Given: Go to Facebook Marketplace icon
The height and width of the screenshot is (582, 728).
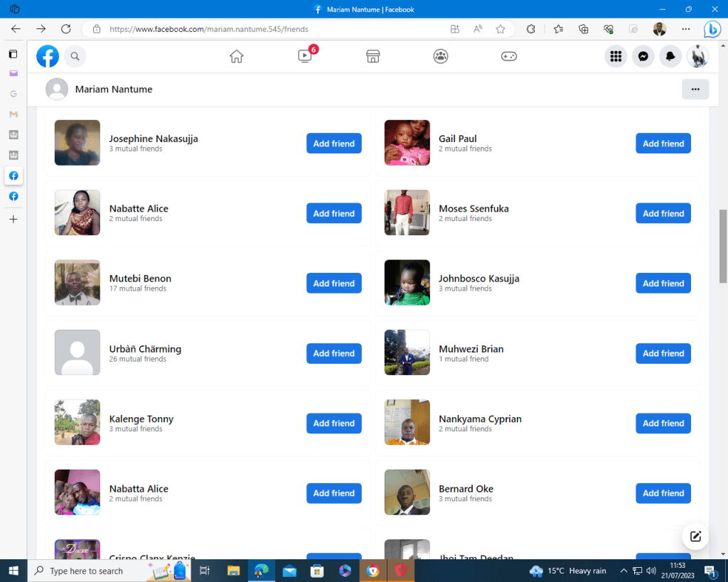Looking at the screenshot, I should 373,56.
